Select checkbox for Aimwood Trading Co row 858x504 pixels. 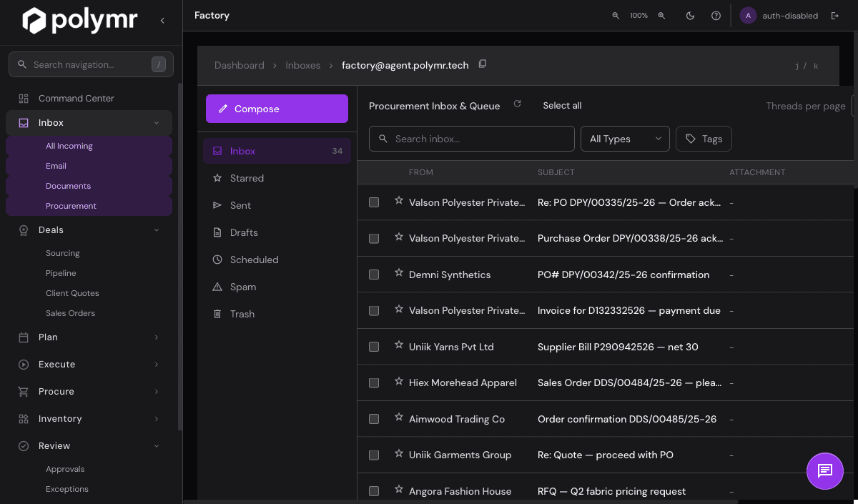pyautogui.click(x=374, y=419)
